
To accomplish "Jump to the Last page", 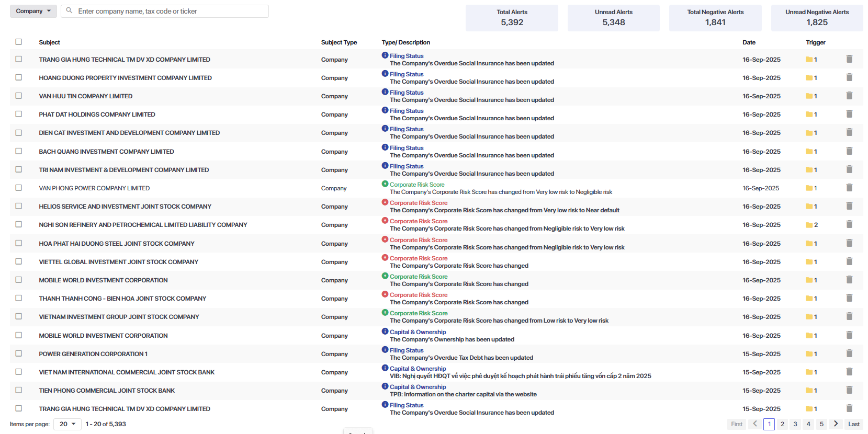I will click(853, 424).
